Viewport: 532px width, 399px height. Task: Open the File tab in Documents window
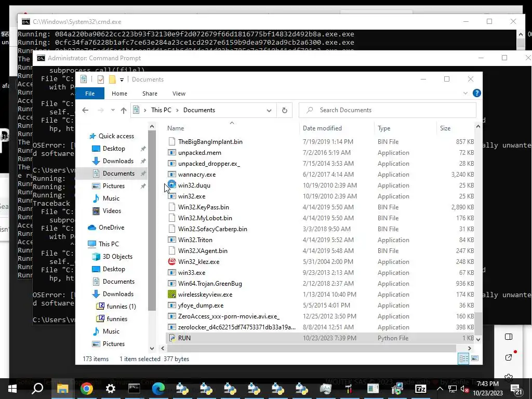[89, 94]
